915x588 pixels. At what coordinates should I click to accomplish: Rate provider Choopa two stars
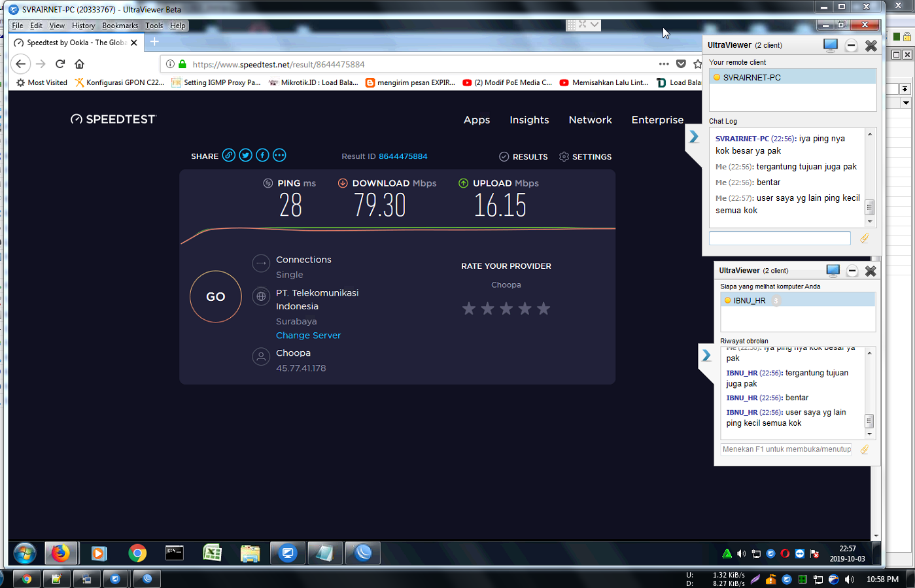point(487,309)
